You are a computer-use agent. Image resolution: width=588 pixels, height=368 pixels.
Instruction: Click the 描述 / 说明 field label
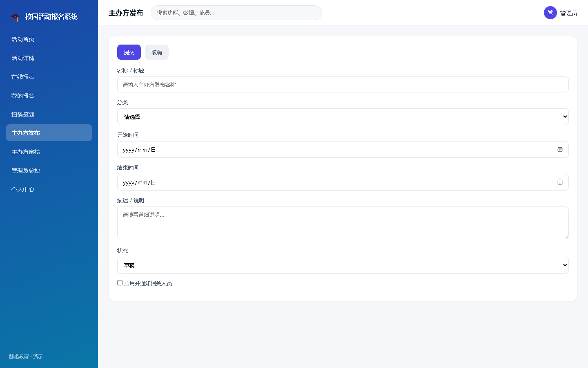(131, 200)
